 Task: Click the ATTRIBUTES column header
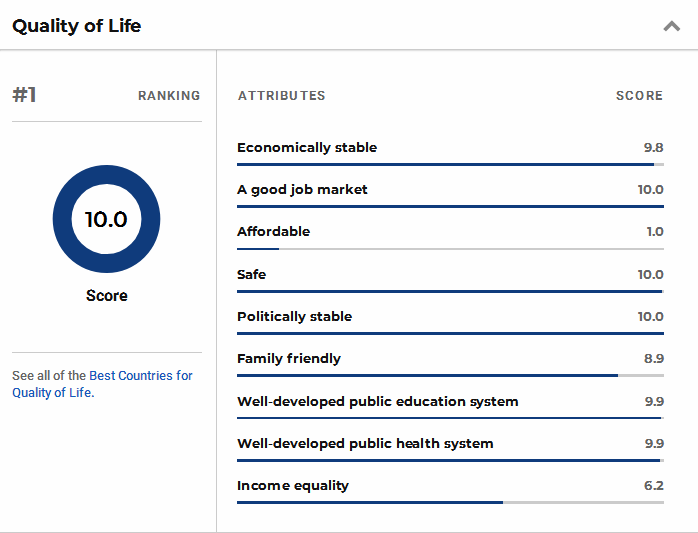coord(281,96)
